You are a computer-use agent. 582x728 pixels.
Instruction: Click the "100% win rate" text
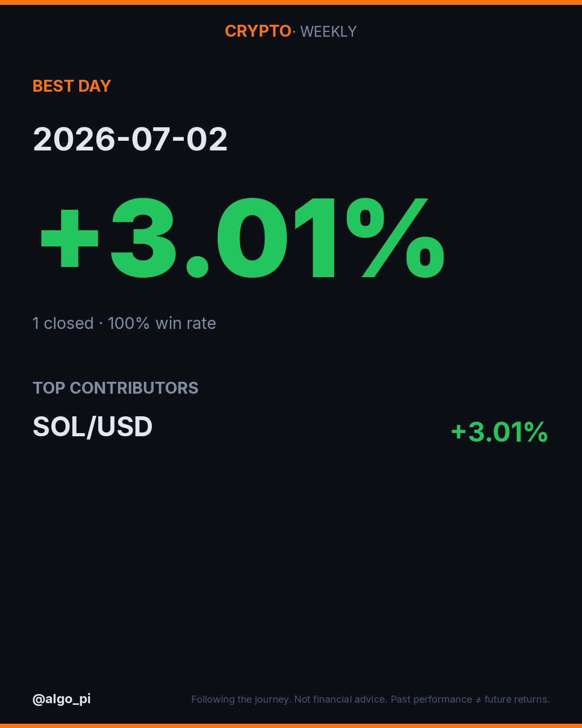click(162, 323)
